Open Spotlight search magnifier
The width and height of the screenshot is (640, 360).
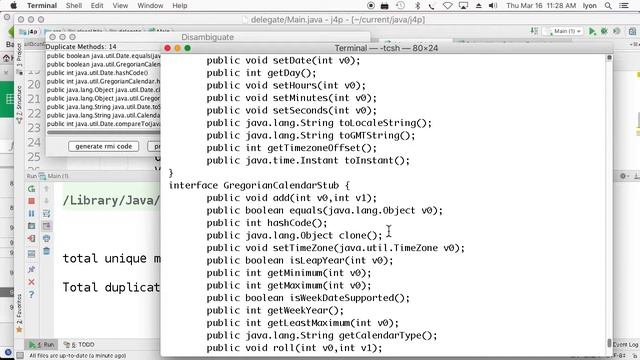click(x=608, y=6)
